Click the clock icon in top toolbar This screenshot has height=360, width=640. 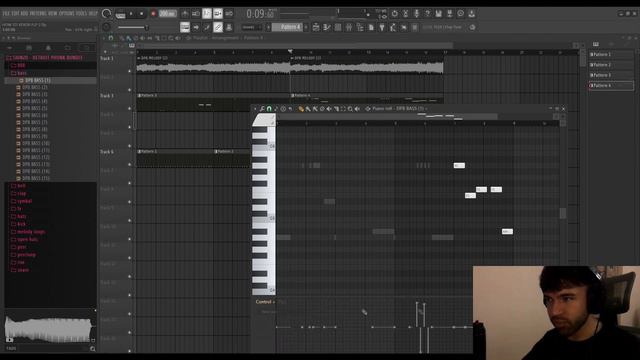coord(460,13)
